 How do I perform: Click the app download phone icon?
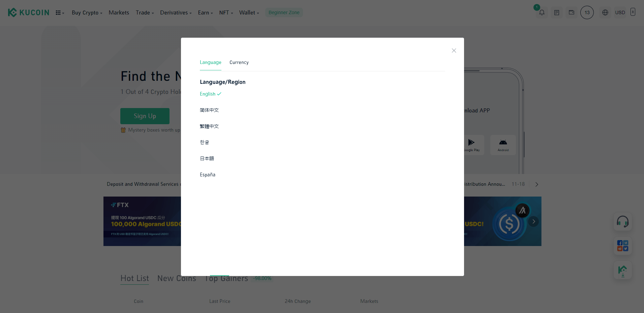[x=633, y=12]
